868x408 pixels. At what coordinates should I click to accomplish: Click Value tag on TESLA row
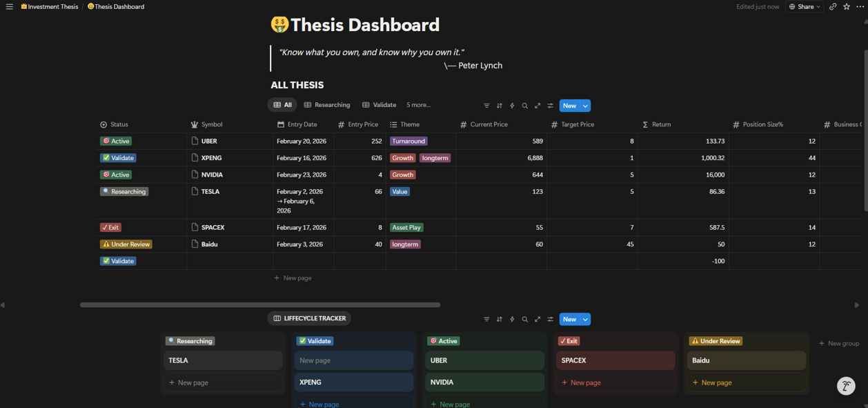400,191
